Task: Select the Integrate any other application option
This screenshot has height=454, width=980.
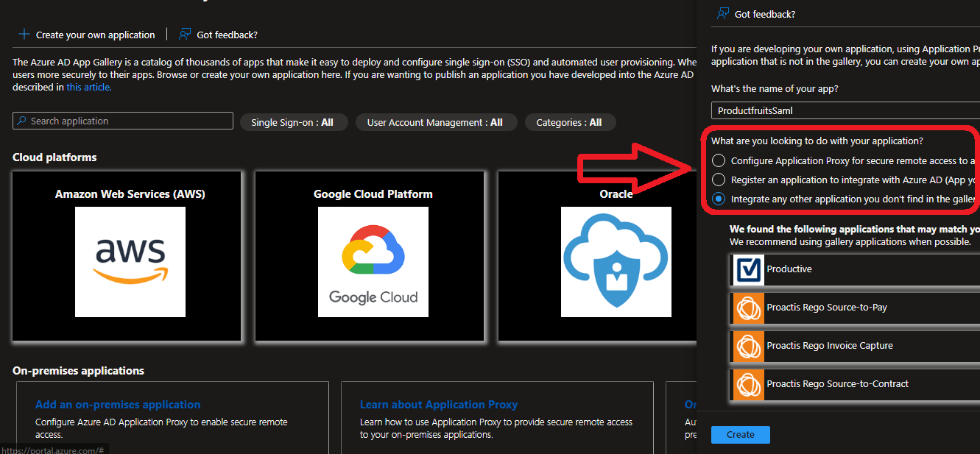Action: tap(718, 198)
